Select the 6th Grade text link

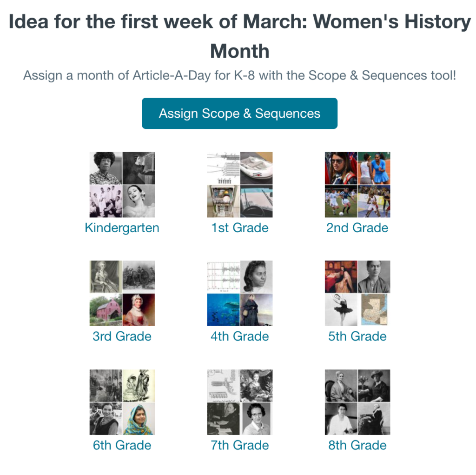click(122, 445)
